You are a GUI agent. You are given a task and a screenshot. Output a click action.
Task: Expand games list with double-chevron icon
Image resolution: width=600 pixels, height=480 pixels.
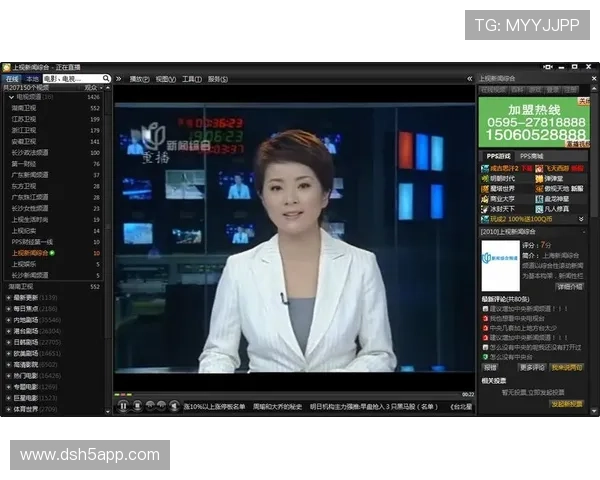581,219
